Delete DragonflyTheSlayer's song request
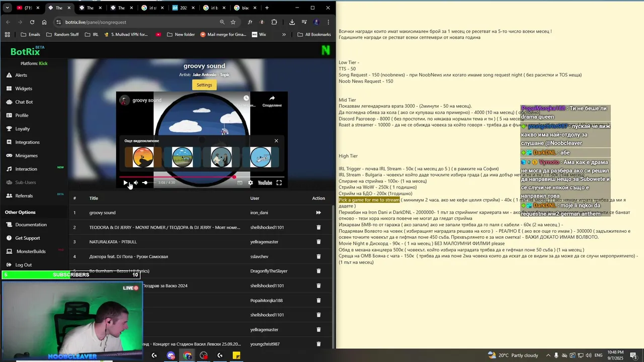The height and width of the screenshot is (362, 644). [318, 271]
